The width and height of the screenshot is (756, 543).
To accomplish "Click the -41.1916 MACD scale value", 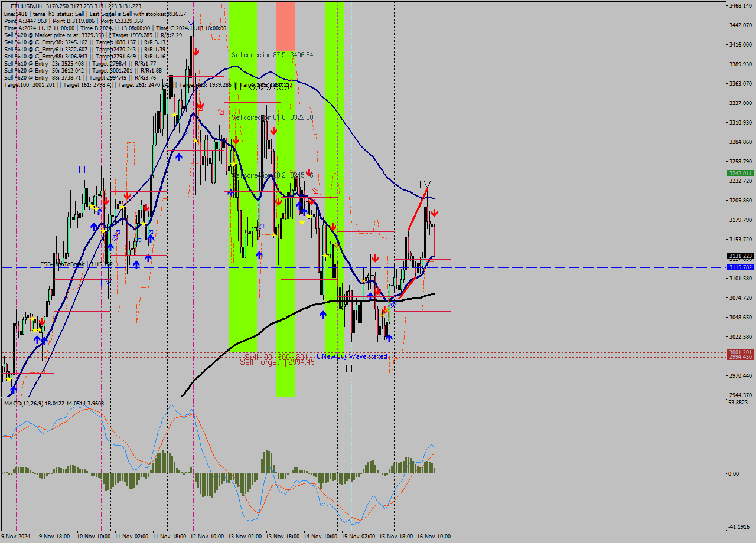I will pos(739,526).
